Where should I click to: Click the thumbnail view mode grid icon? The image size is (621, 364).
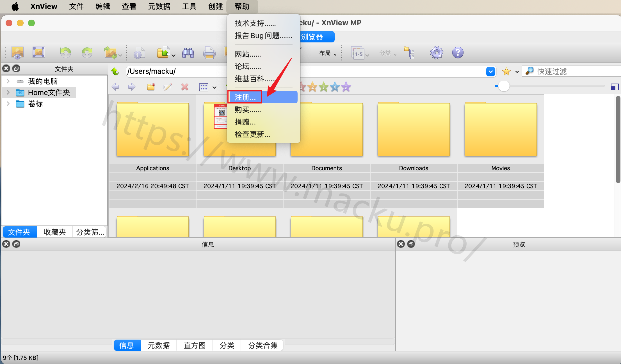tap(204, 87)
